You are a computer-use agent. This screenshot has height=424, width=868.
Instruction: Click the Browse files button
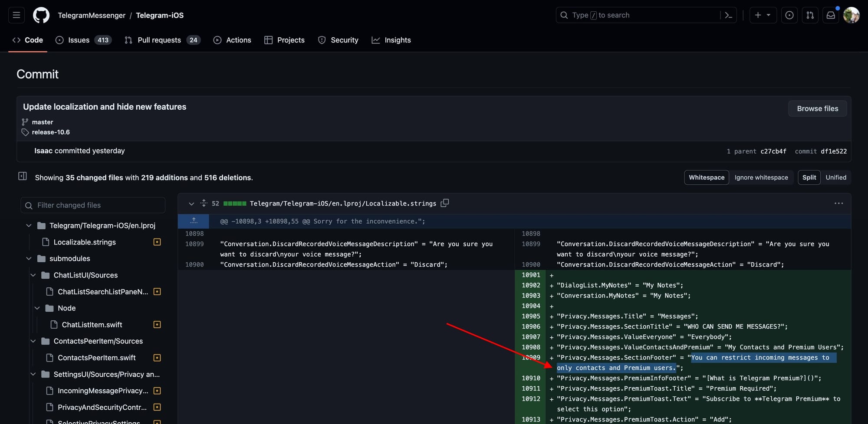click(x=818, y=108)
